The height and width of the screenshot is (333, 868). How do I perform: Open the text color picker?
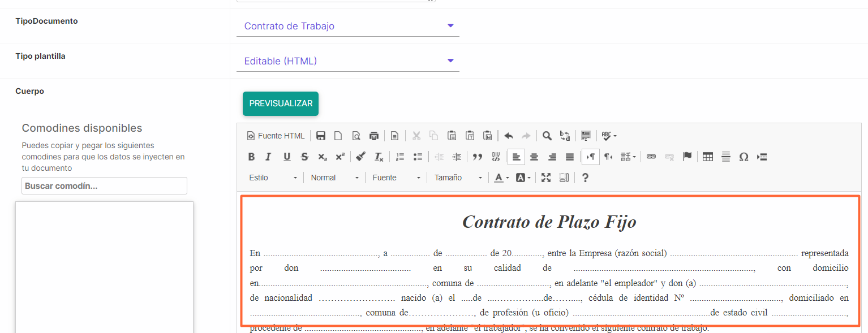(501, 178)
